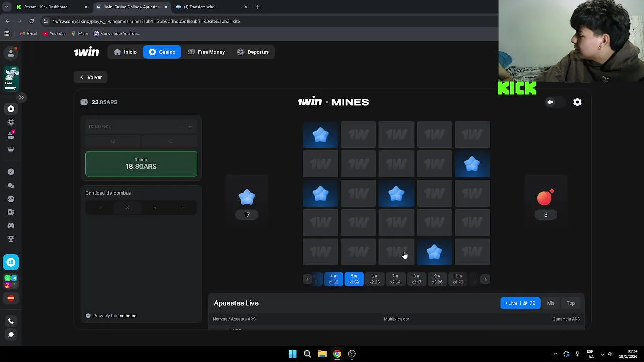Open the gift box bonuses icon
644x362 pixels.
[x=11, y=135]
